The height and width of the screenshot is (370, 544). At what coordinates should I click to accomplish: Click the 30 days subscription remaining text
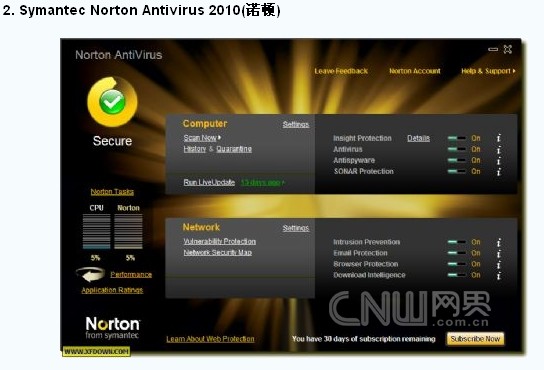pos(364,339)
